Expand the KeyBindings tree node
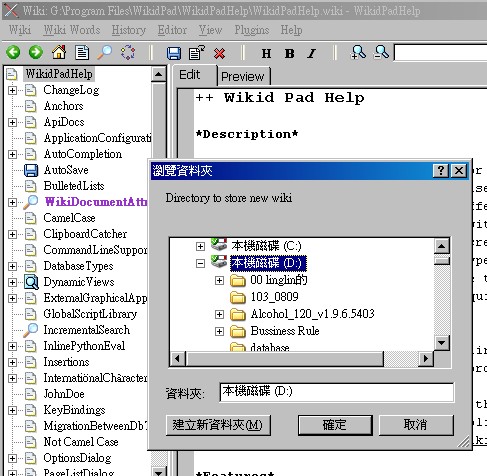This screenshot has width=487, height=476. pyautogui.click(x=12, y=410)
